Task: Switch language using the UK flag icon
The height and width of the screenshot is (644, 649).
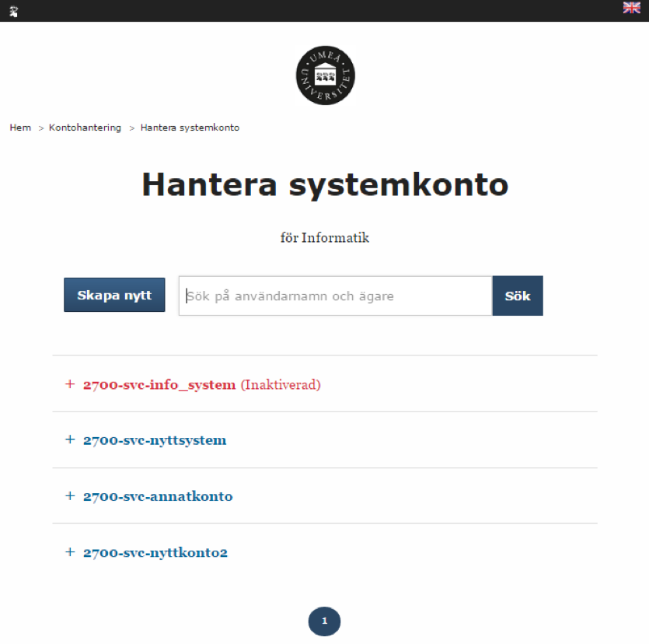Action: [631, 8]
